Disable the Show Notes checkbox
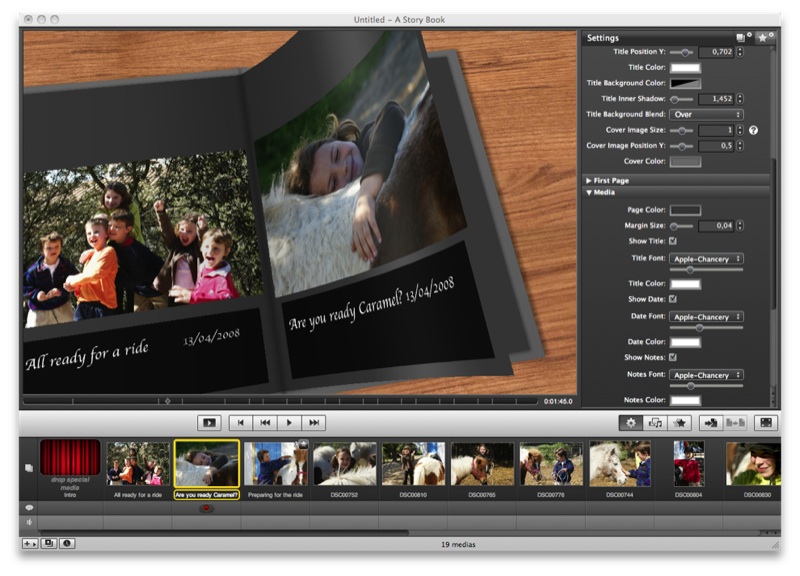800x576 pixels. 673,357
